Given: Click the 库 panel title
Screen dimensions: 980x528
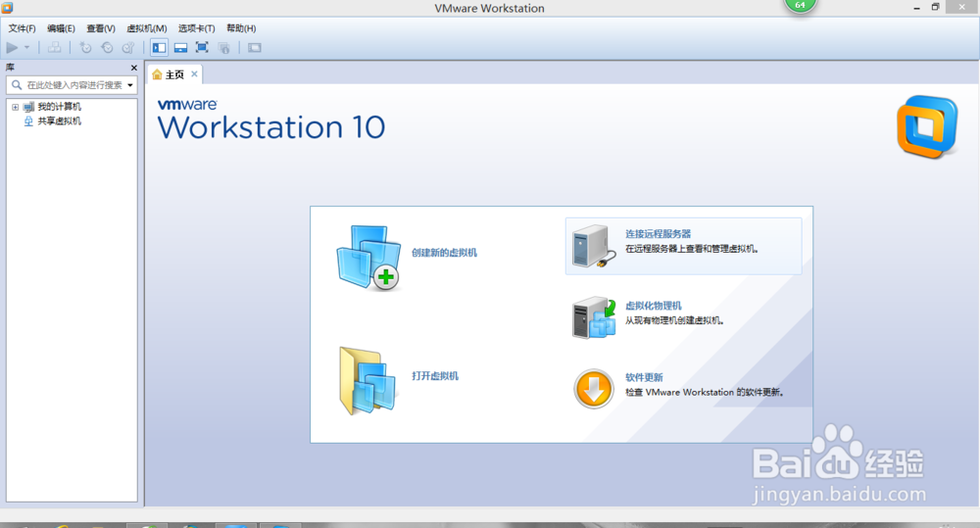Looking at the screenshot, I should pos(10,67).
